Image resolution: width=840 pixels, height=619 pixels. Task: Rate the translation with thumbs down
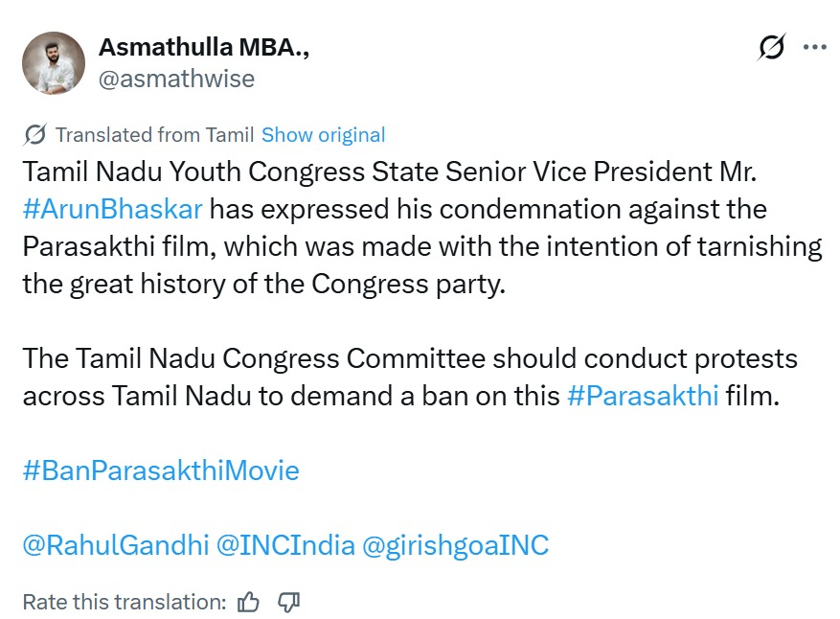[288, 602]
